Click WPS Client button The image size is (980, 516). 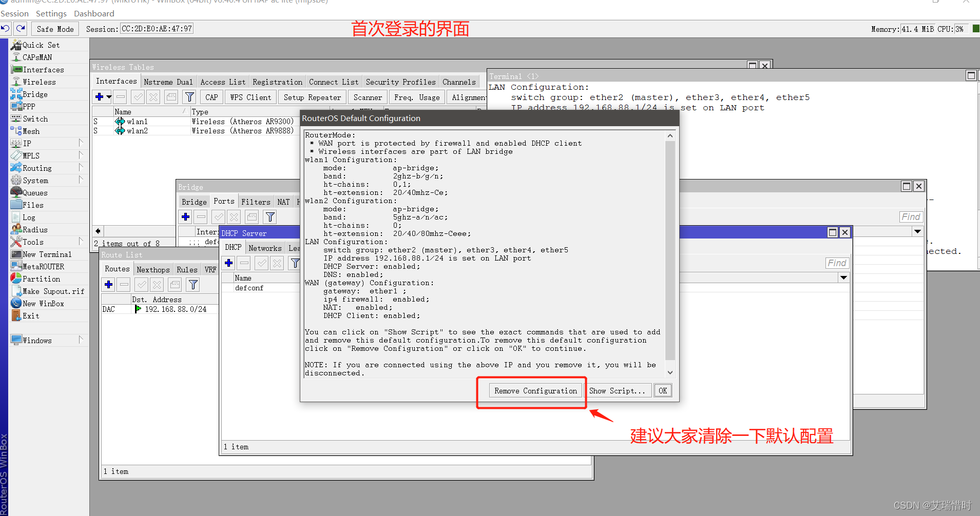point(251,97)
